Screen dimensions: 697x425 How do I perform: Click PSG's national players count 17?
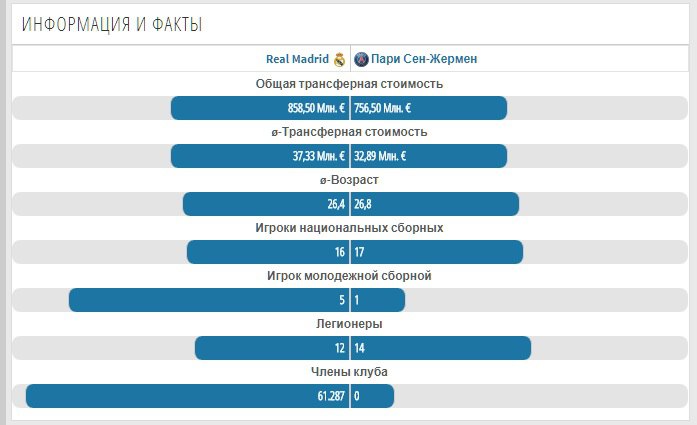[360, 252]
